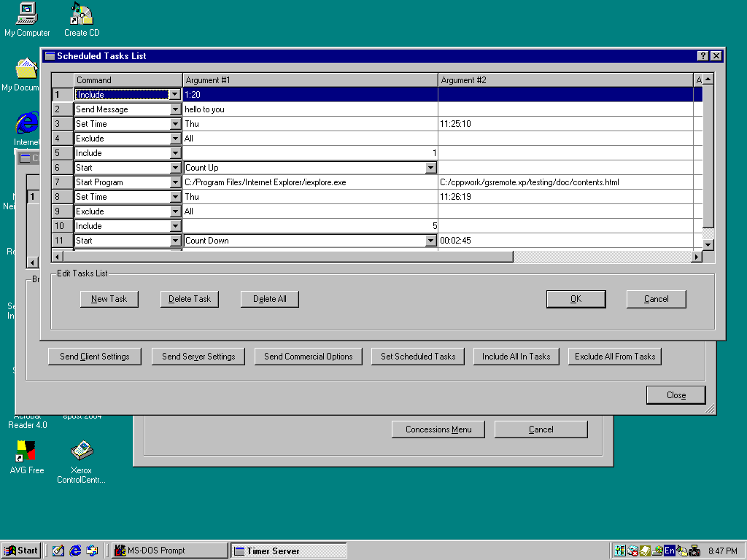
Task: Confirm with the OK button
Action: point(576,299)
